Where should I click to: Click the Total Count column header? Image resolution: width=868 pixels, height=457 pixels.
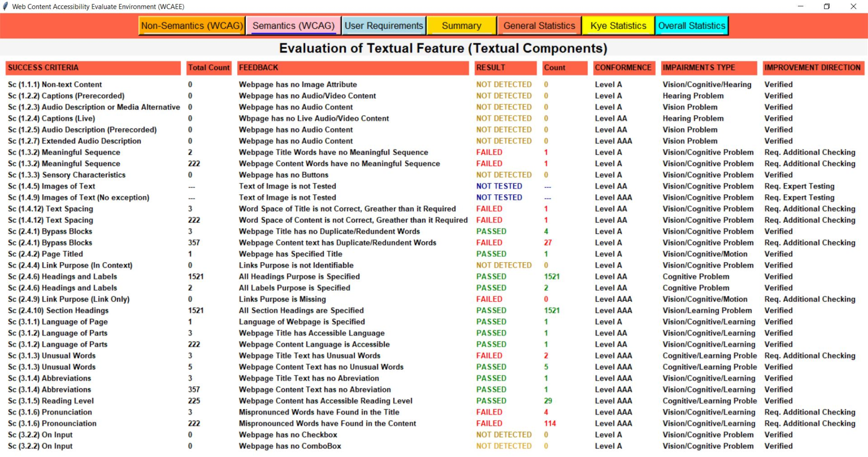209,68
